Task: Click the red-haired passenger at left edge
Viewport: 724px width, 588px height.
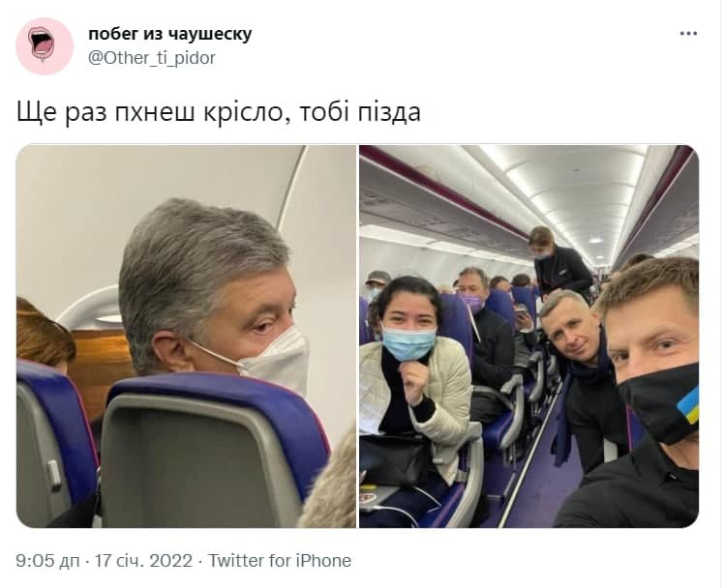Action: click(45, 333)
